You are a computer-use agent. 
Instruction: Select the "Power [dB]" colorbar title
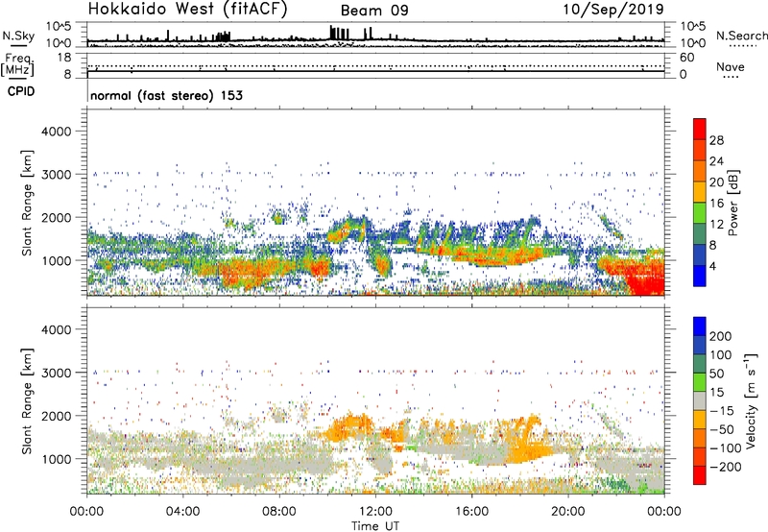click(733, 203)
